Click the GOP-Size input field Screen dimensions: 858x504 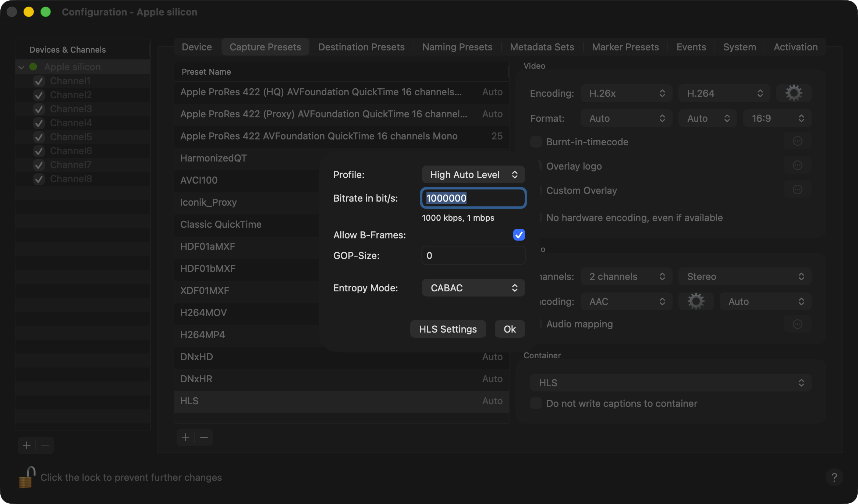(473, 255)
